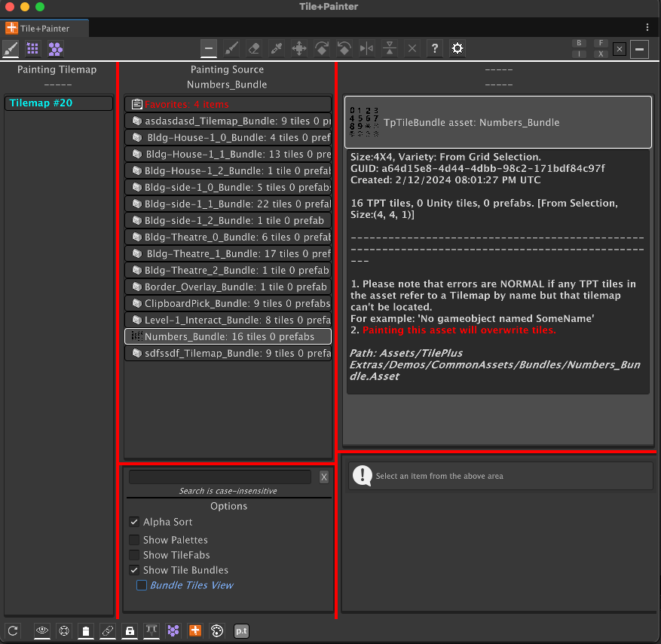Viewport: 661px width, 644px height.
Task: Toggle the pushpin icon in bottom toolbar
Action: pyautogui.click(x=151, y=631)
